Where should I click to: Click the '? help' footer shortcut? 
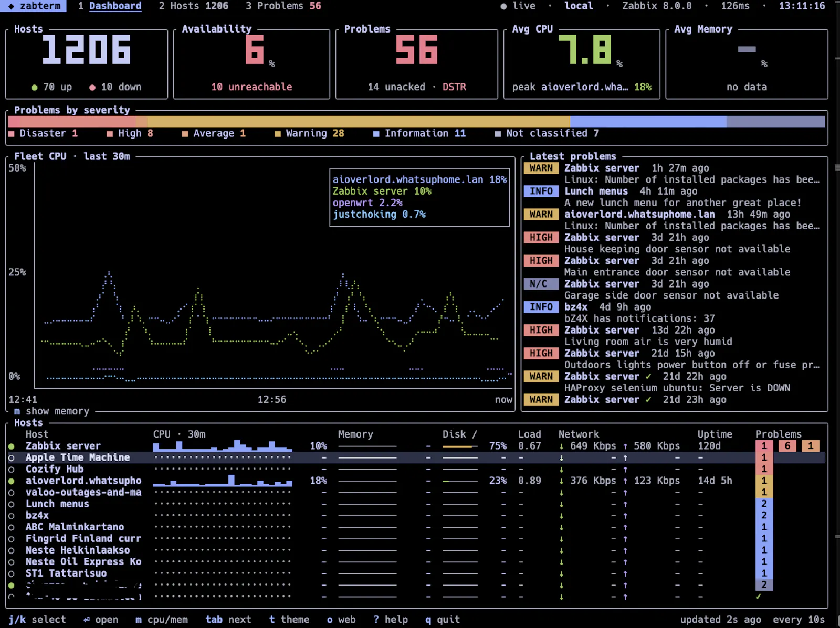[x=391, y=620]
